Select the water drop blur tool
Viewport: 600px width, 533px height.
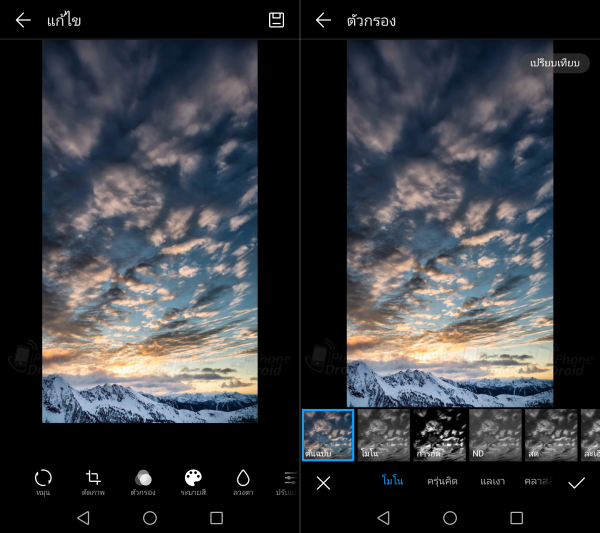point(243,479)
